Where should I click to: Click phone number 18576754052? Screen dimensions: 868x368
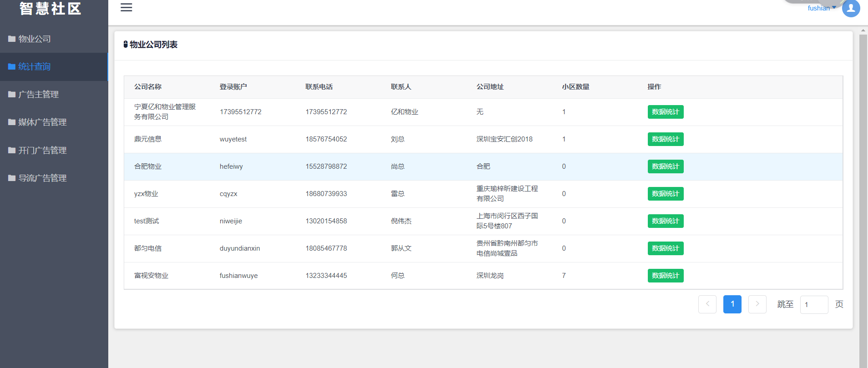click(x=326, y=139)
